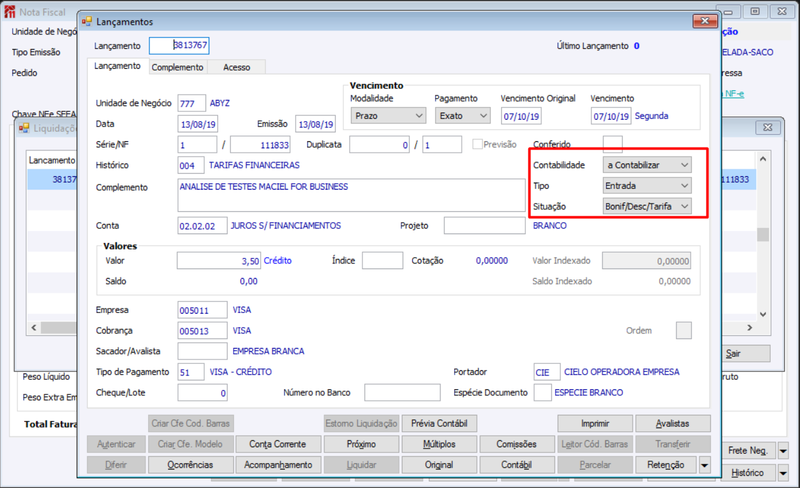Click the Imprimir button
800x488 pixels.
(595, 424)
